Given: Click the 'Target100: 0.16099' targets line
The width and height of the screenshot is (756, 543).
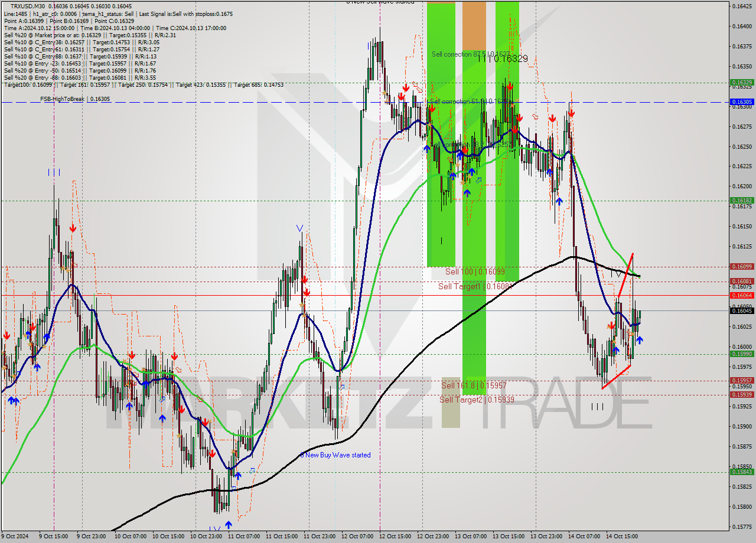Looking at the screenshot, I should pos(144,84).
